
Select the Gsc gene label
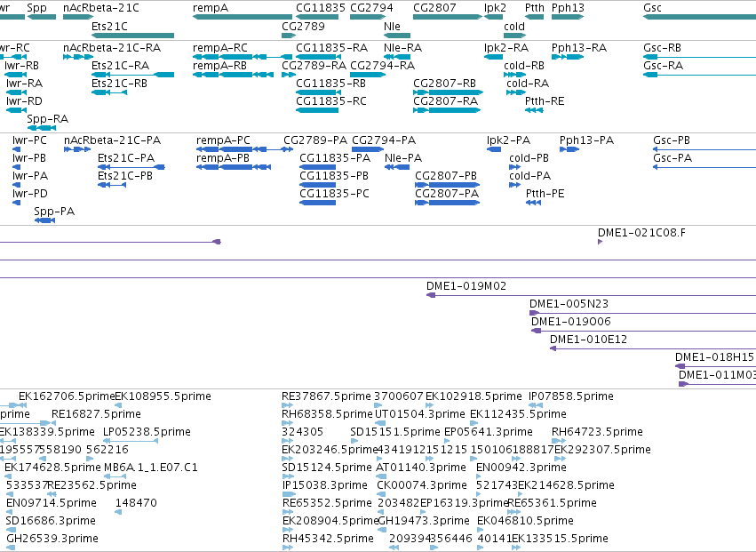[x=652, y=8]
